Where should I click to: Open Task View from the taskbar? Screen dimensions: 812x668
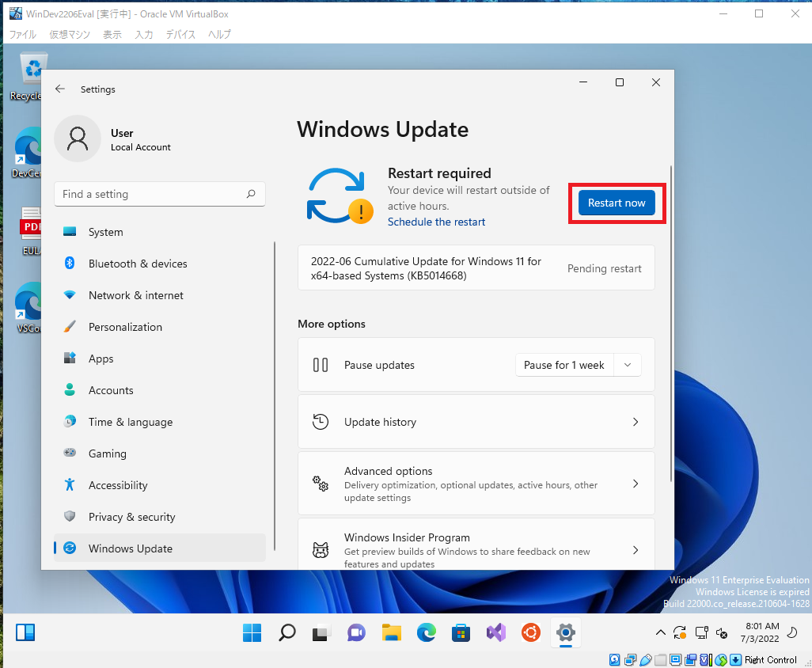coord(321,633)
